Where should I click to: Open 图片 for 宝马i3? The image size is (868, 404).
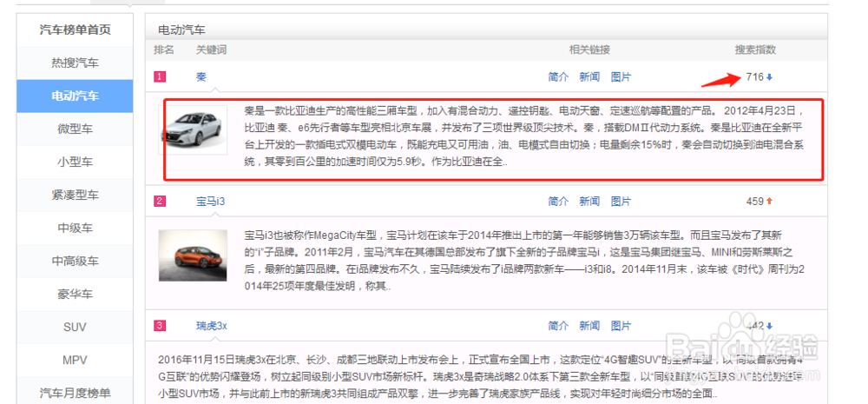pyautogui.click(x=621, y=202)
